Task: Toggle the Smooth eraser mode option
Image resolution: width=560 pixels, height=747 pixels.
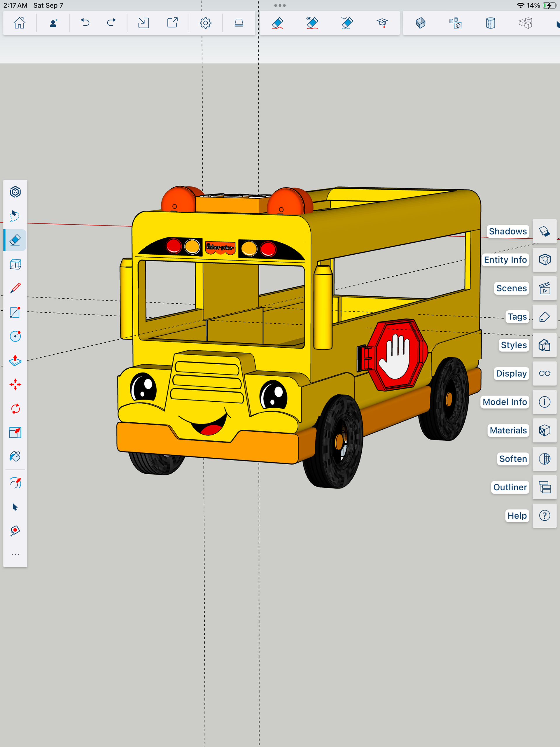Action: (x=347, y=23)
